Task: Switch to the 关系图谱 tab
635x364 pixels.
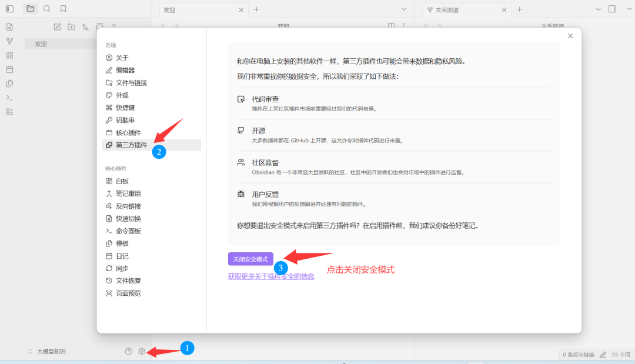Action: [x=466, y=10]
